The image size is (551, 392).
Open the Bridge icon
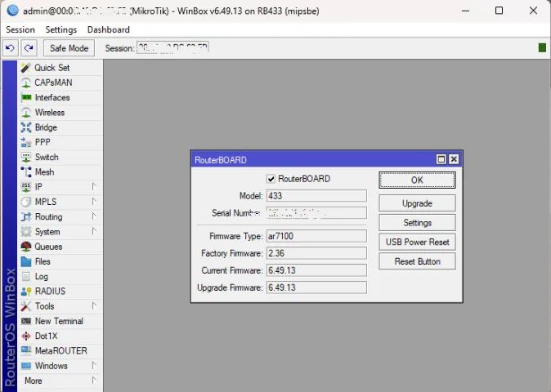[25, 127]
